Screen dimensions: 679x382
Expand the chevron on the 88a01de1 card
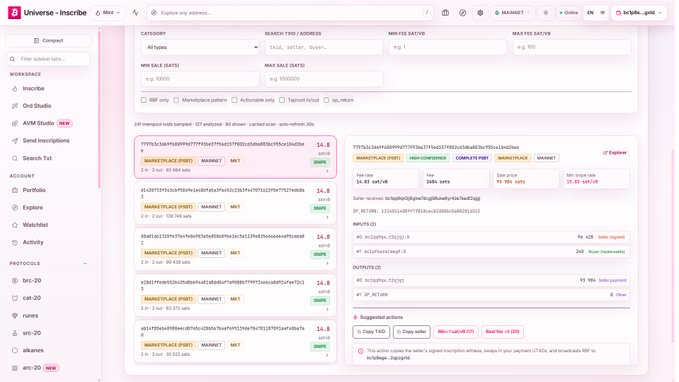(327, 263)
